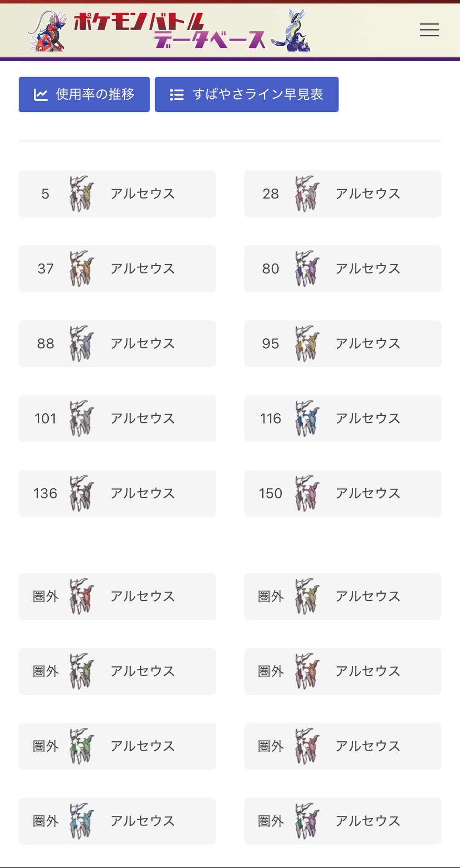460x868 pixels.
Task: Click the rank number 116 label
Action: (271, 419)
